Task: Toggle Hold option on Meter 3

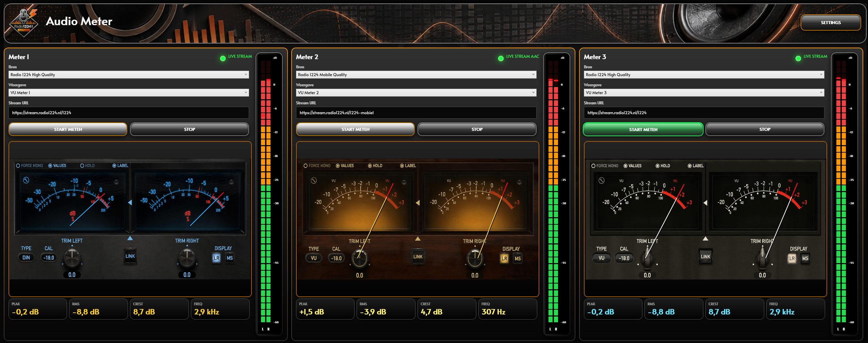Action: tap(663, 166)
